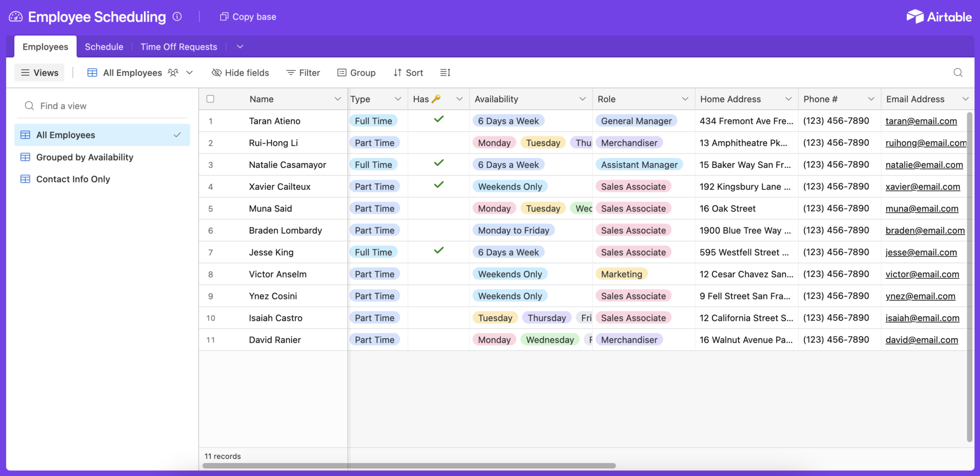Open the info icon beside Employee Scheduling
980x476 pixels.
coord(178,16)
